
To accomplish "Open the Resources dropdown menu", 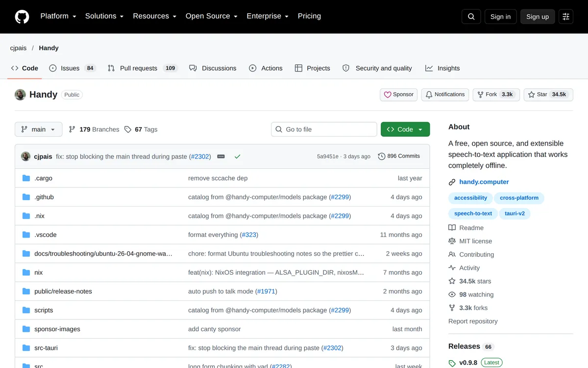I will tap(154, 16).
